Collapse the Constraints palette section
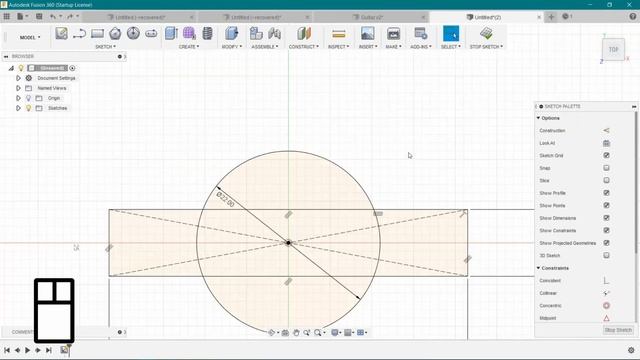640x360 pixels. pos(538,268)
